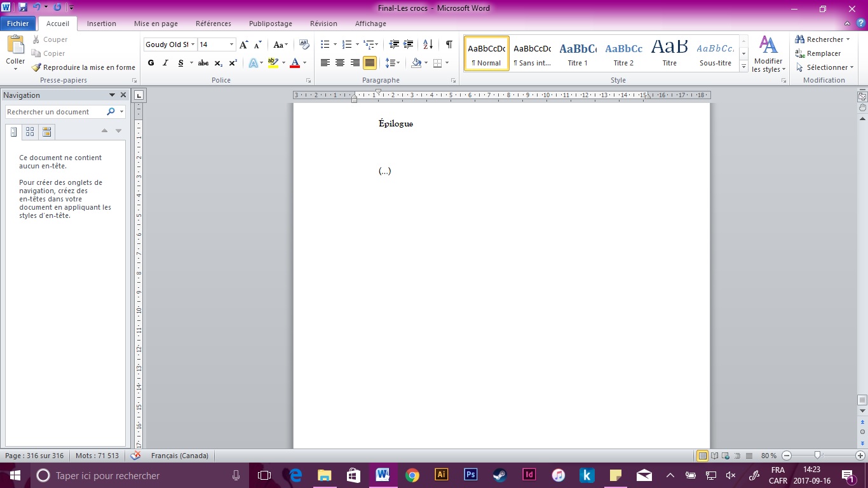The height and width of the screenshot is (488, 868).
Task: Expand the styles gallery more arrow
Action: [x=744, y=67]
